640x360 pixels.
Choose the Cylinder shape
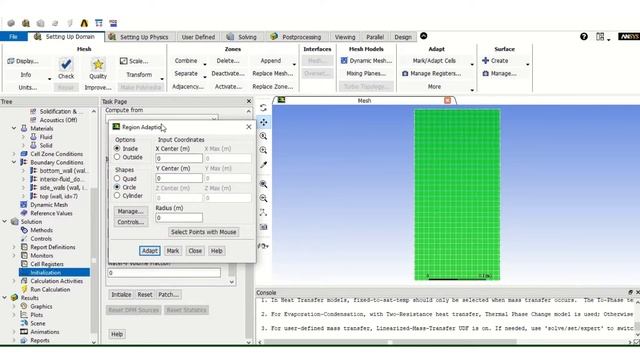117,196
